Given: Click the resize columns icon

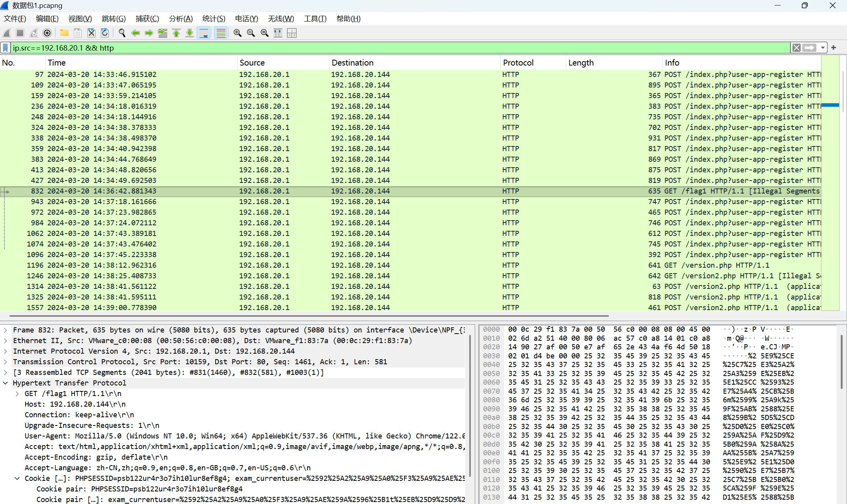Looking at the screenshot, I should point(278,33).
